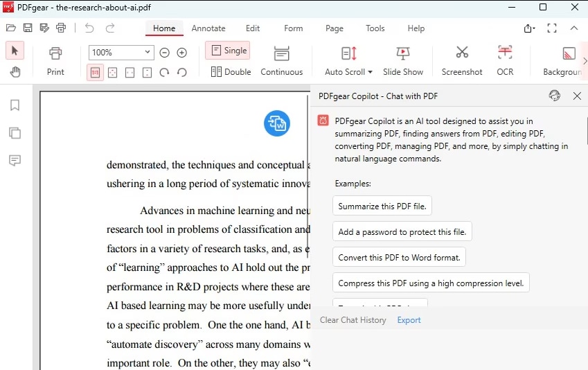Select the hand pan tool
The width and height of the screenshot is (588, 370).
click(15, 71)
